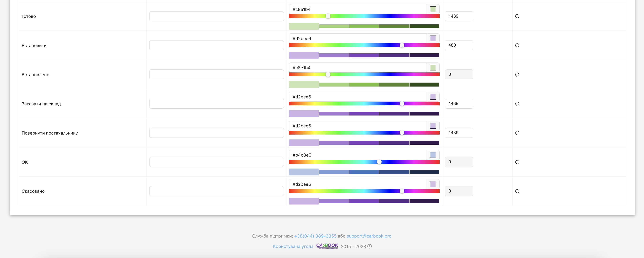The image size is (644, 258).
Task: Reset the Скасовано row settings
Action: pyautogui.click(x=517, y=191)
